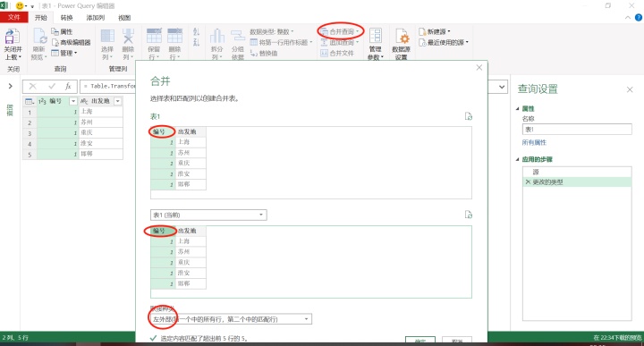Image resolution: width=644 pixels, height=346 pixels.
Task: Click Replace Values (替换值)
Action: pos(264,53)
